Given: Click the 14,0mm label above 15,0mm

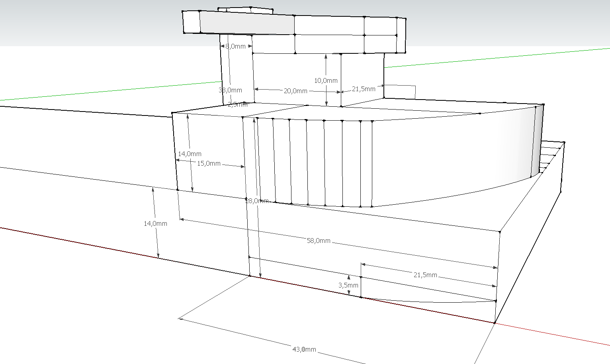Looking at the screenshot, I should [190, 154].
